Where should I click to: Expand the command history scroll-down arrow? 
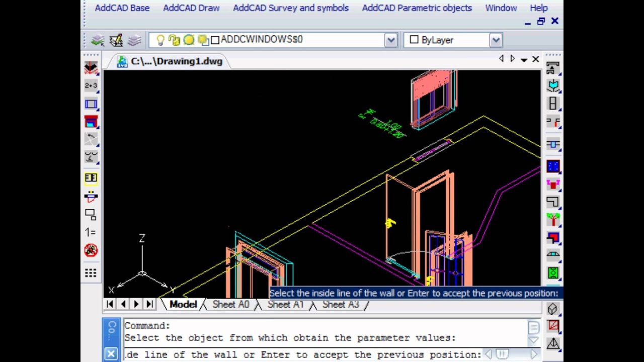[533, 340]
